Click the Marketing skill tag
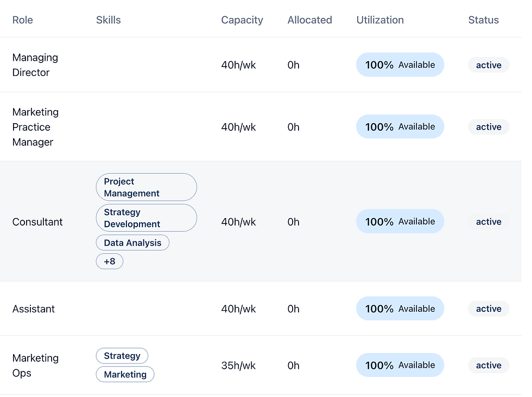 click(x=125, y=374)
